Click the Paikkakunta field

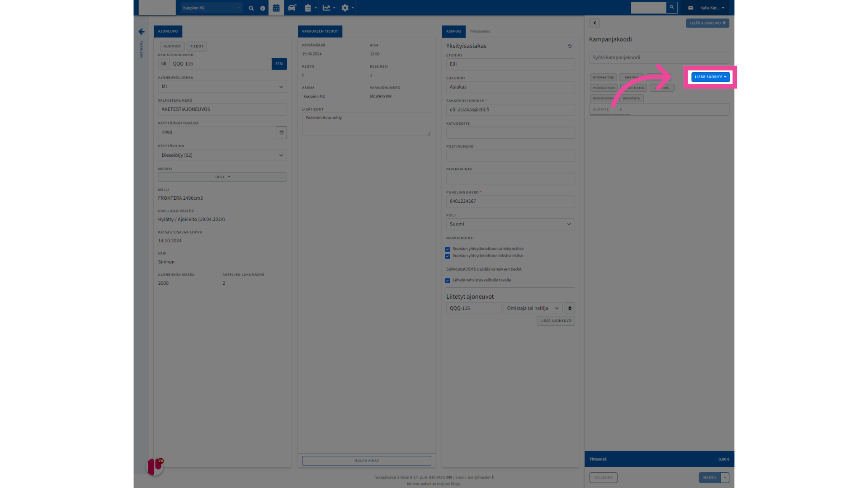pyautogui.click(x=510, y=178)
